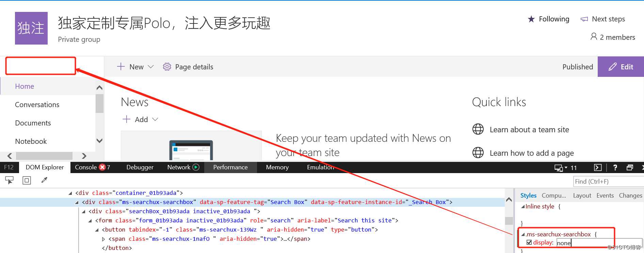Click navigation horizontal scrollbar left arrow
The width and height of the screenshot is (644, 253).
pyautogui.click(x=10, y=156)
